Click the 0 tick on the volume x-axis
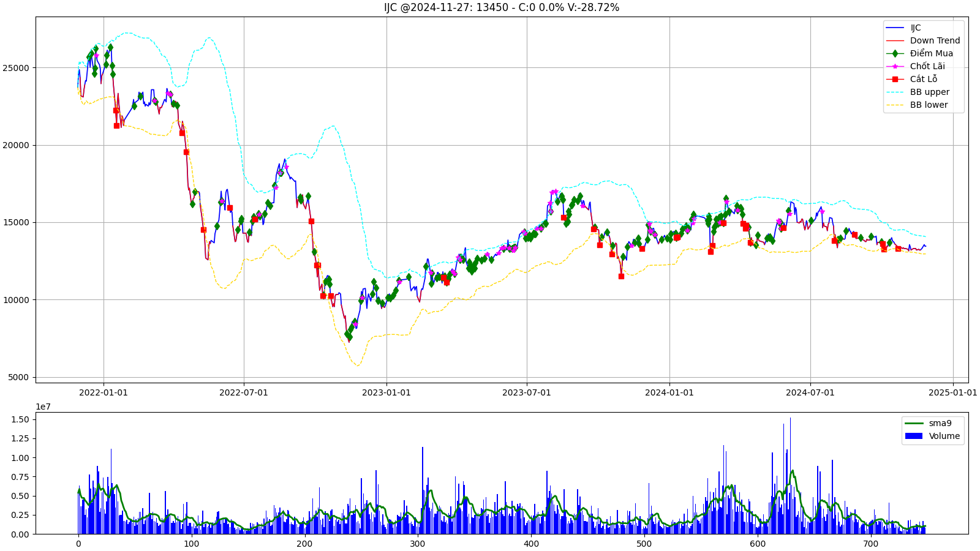The height and width of the screenshot is (551, 980). click(78, 544)
